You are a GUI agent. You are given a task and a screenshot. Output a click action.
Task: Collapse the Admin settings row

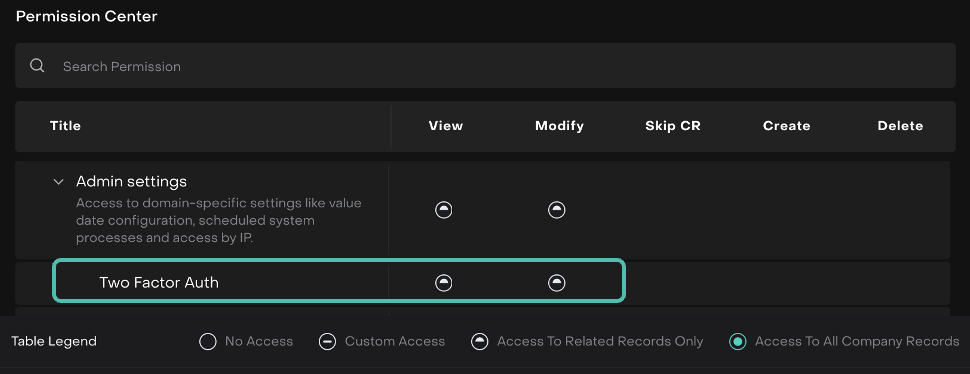[x=59, y=182]
